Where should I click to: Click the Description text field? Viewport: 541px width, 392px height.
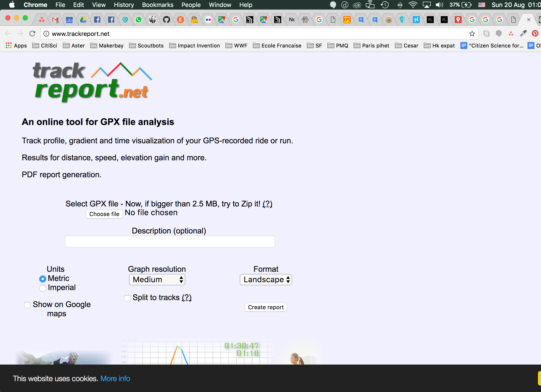[170, 241]
